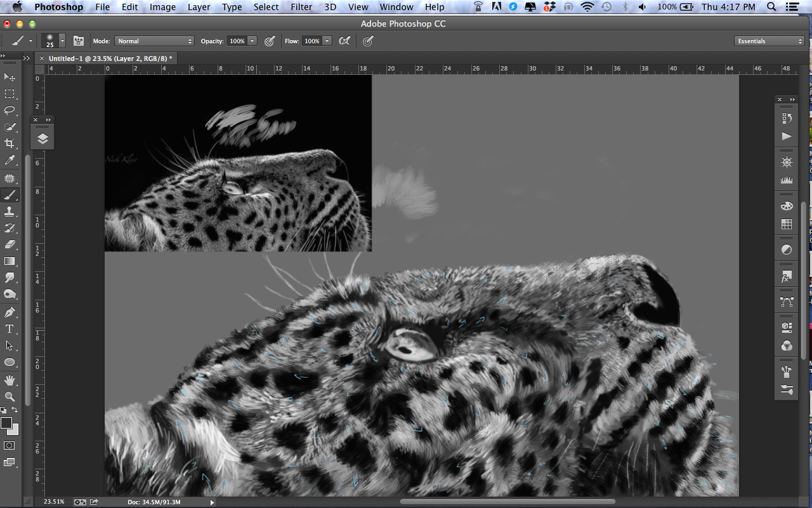Select the Crop tool

10,144
